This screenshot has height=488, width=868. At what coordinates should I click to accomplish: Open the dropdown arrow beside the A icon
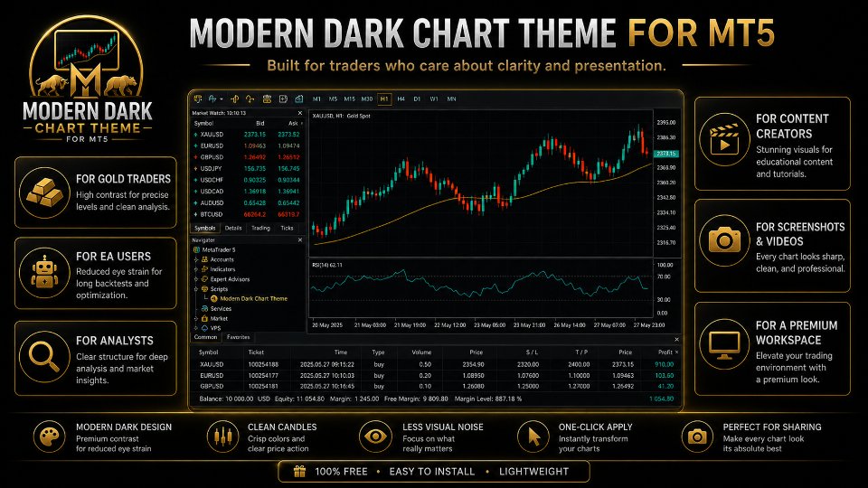click(x=221, y=99)
